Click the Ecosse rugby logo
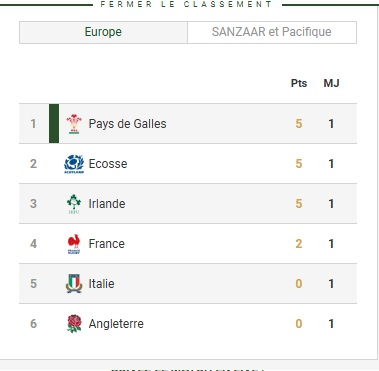 pyautogui.click(x=74, y=164)
